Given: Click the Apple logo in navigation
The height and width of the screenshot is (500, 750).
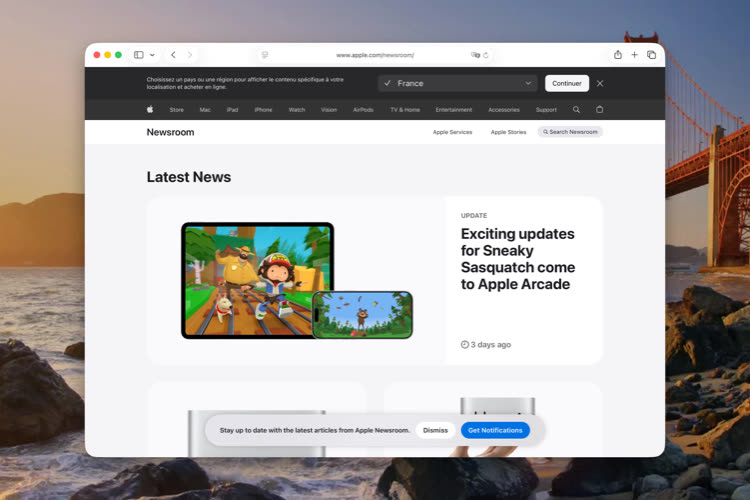Looking at the screenshot, I should coord(150,110).
